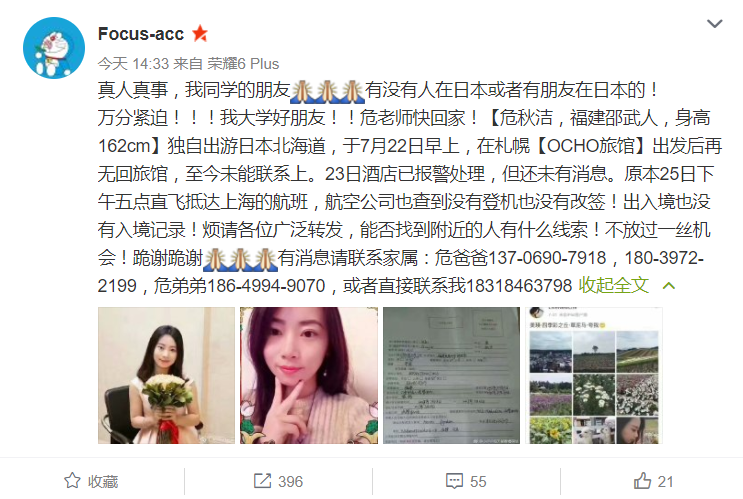Click the repost share icon

click(263, 481)
